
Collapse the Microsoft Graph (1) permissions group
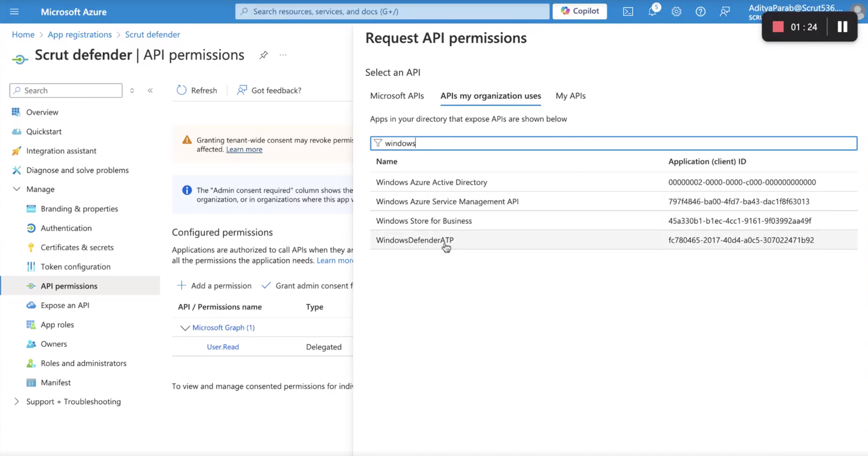pos(185,328)
